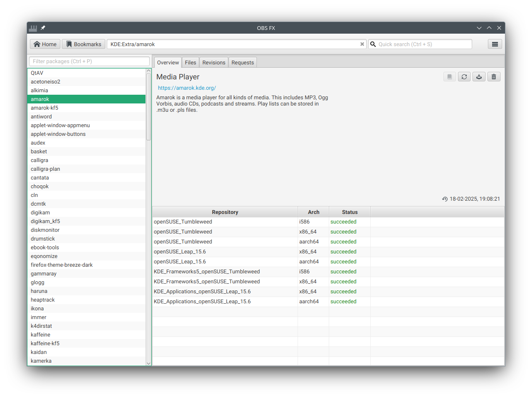This screenshot has height=398, width=532.
Task: Select applet-window-buttons package
Action: 86,134
